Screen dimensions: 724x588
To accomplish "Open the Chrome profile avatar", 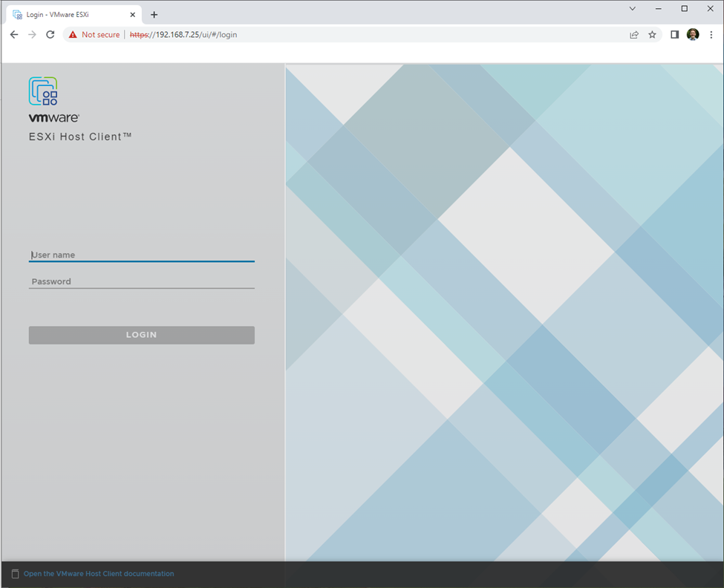I will (x=693, y=35).
